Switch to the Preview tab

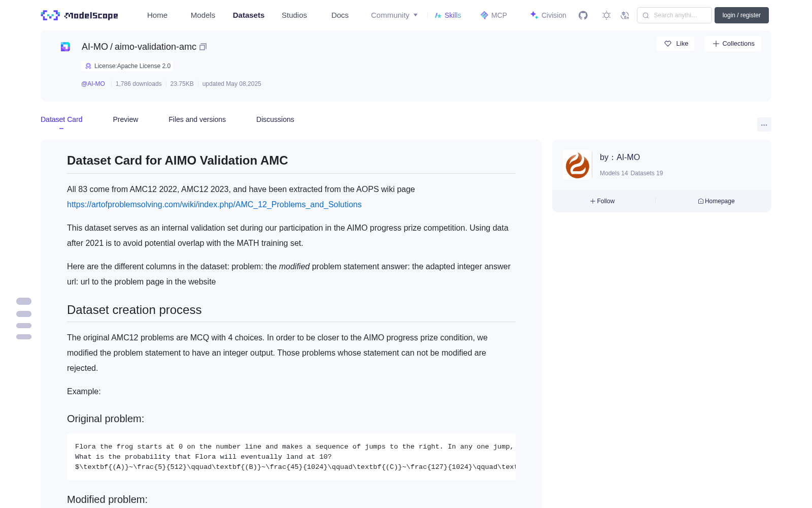click(125, 119)
